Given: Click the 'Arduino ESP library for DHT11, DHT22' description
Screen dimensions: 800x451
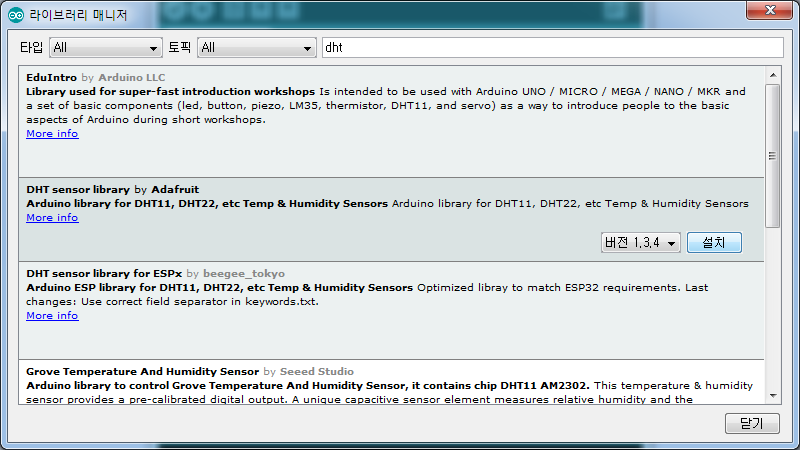Looking at the screenshot, I should coord(219,288).
